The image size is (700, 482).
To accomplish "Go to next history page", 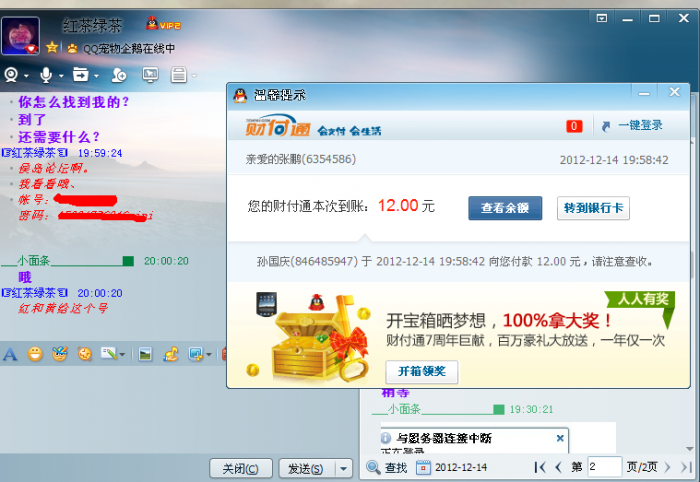I will pos(667,468).
